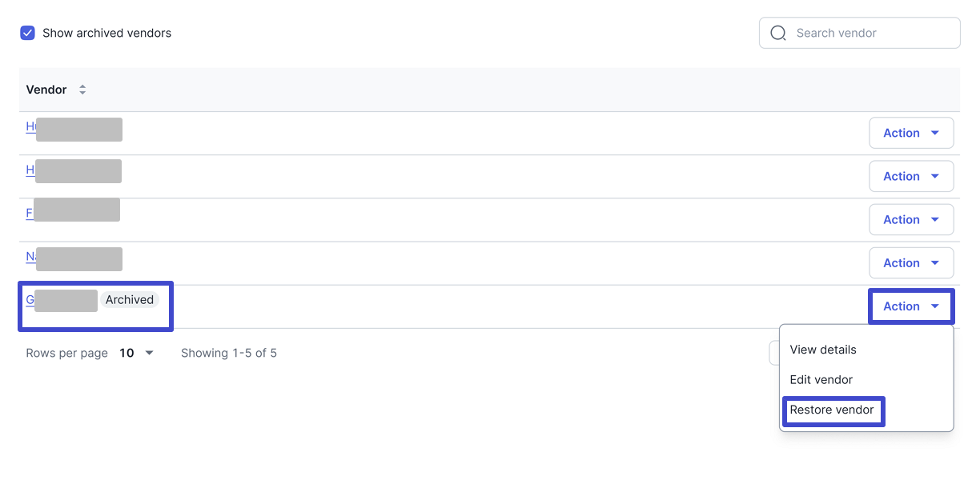This screenshot has height=484, width=980.
Task: Open the fourth vendor name link
Action: 74,257
